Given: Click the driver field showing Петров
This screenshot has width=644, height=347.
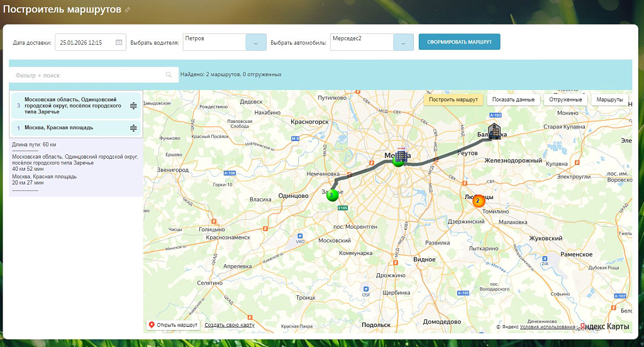Looking at the screenshot, I should coord(214,42).
